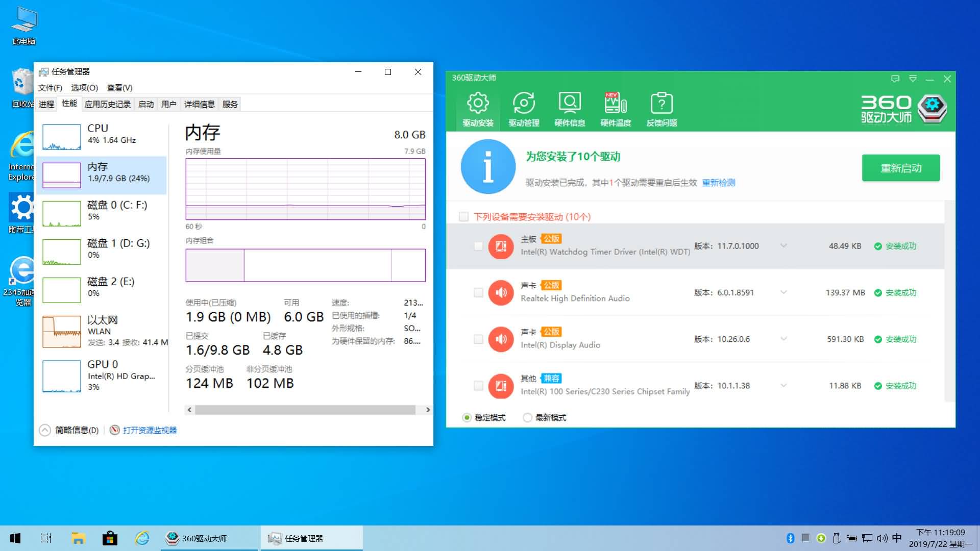980x551 pixels.
Task: Click the sound card icon for Realtek High Definition Audio
Action: 501,293
